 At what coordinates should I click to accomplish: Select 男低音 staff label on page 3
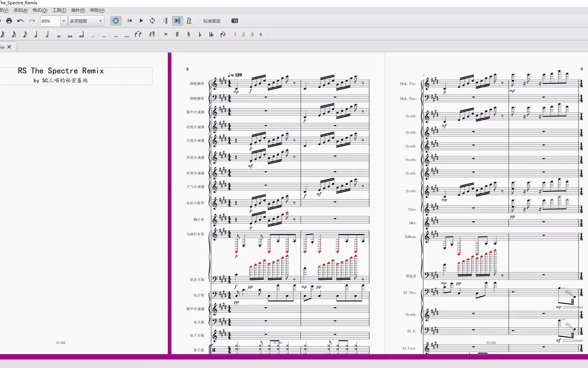pyautogui.click(x=411, y=276)
